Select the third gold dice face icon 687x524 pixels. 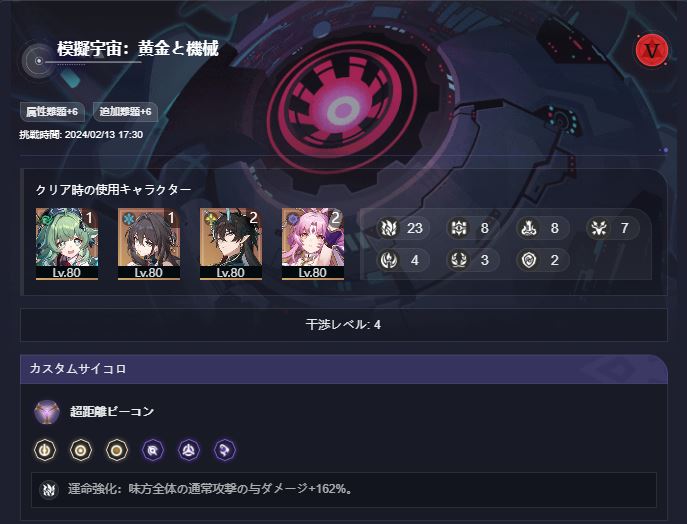pos(117,450)
